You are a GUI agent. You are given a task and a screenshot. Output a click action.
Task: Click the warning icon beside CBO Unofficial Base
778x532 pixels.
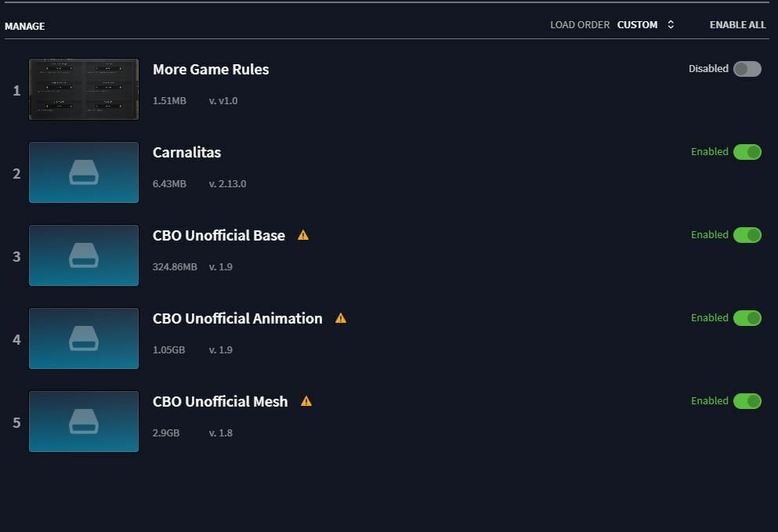coord(303,235)
